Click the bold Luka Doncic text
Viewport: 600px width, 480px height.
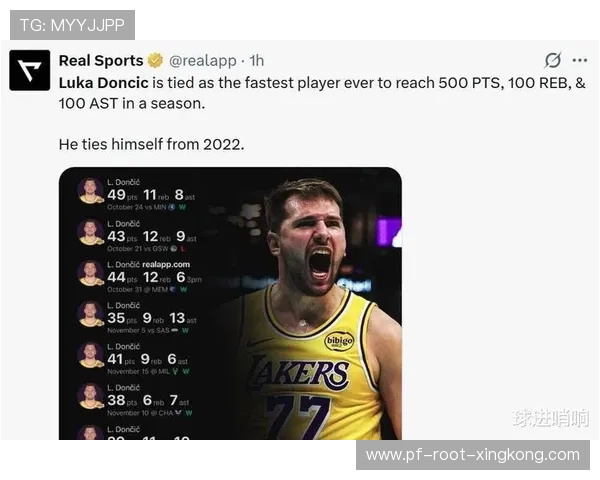[103, 82]
